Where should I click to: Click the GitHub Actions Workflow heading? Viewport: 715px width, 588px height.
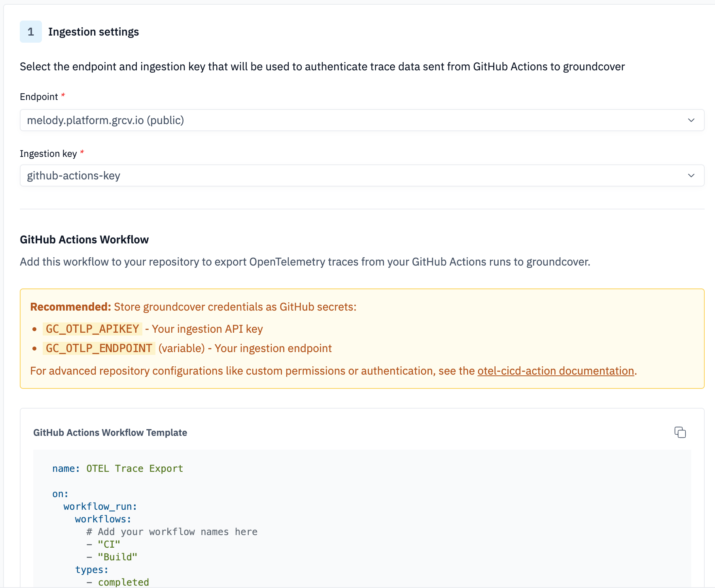click(84, 239)
